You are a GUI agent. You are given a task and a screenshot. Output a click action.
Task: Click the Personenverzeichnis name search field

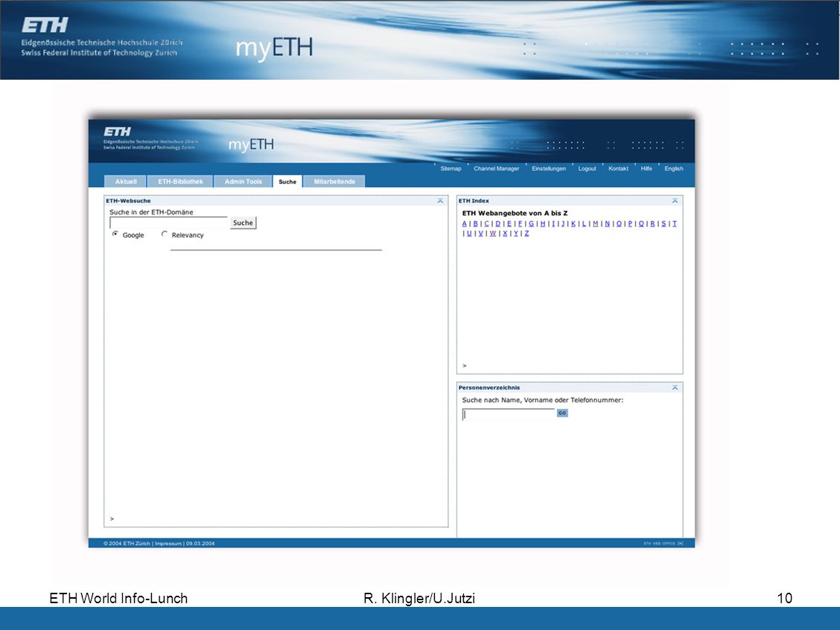[509, 413]
